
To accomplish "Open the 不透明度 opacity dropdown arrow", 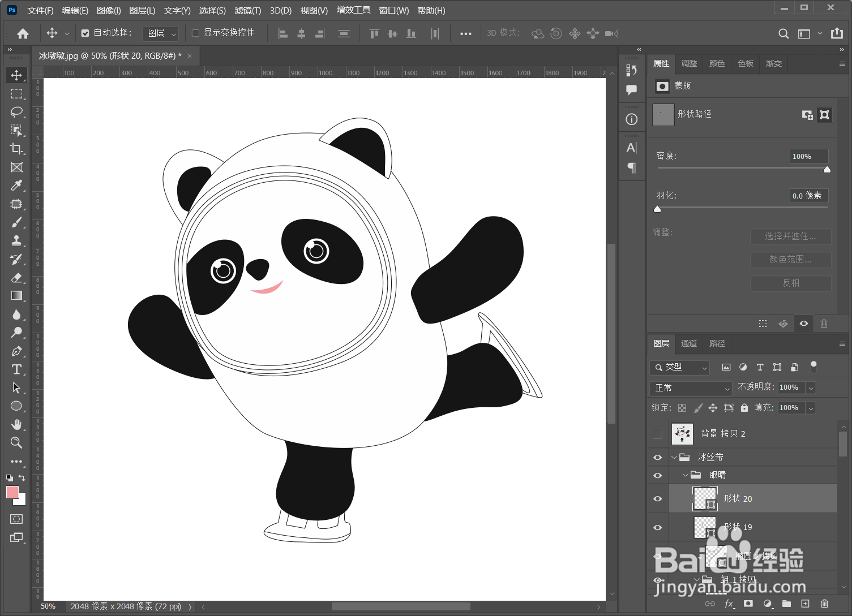I will pos(811,388).
